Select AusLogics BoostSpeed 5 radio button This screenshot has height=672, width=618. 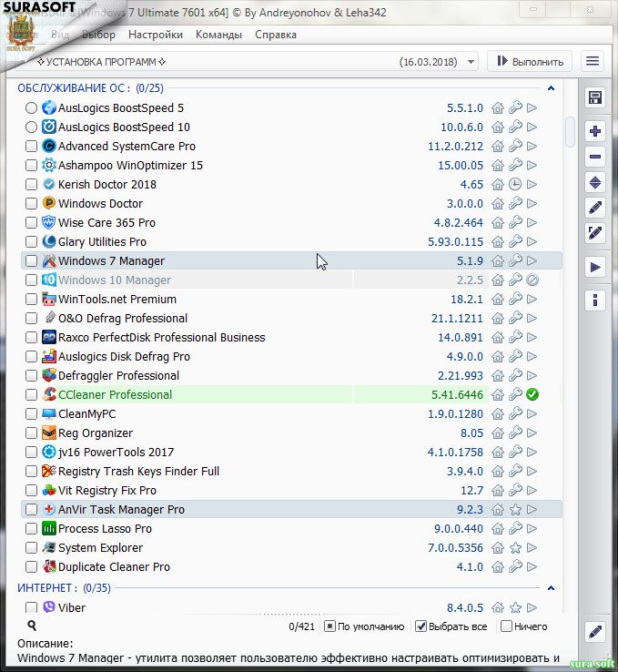(31, 108)
